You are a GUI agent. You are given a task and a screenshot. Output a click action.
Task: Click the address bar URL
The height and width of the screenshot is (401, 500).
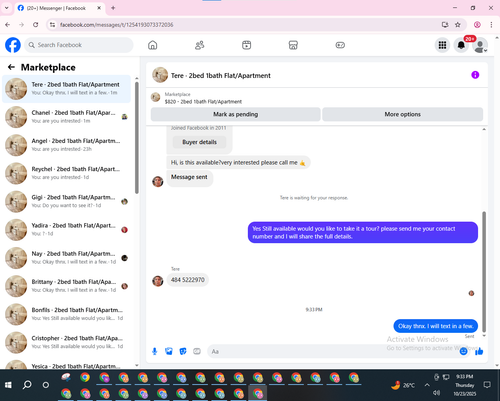click(116, 25)
